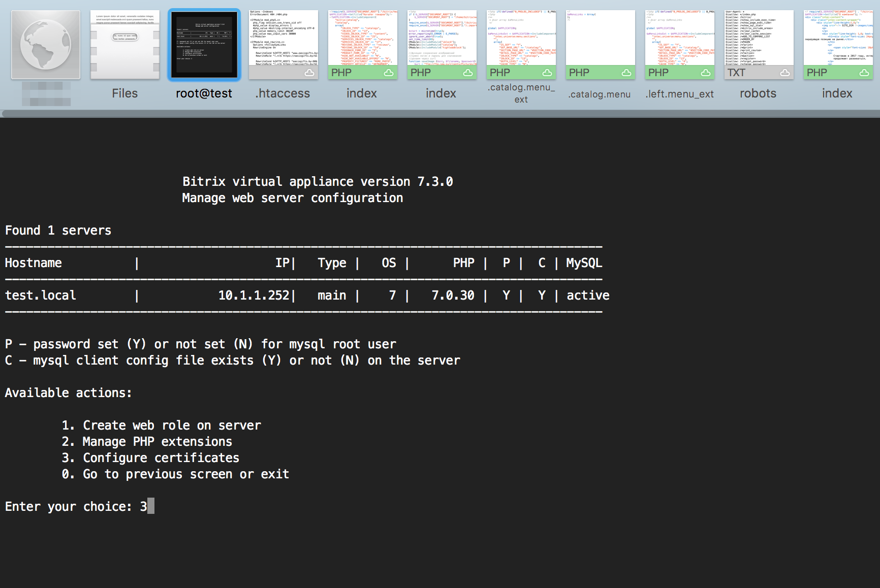This screenshot has width=880, height=588.
Task: Click cloud icon on index thumbnail after robots
Action: [x=864, y=73]
